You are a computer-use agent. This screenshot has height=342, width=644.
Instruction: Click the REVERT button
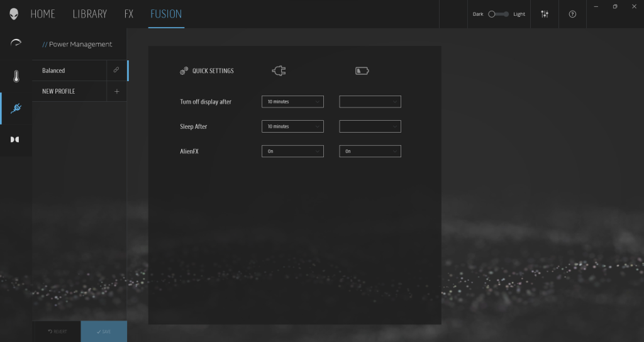(x=57, y=331)
